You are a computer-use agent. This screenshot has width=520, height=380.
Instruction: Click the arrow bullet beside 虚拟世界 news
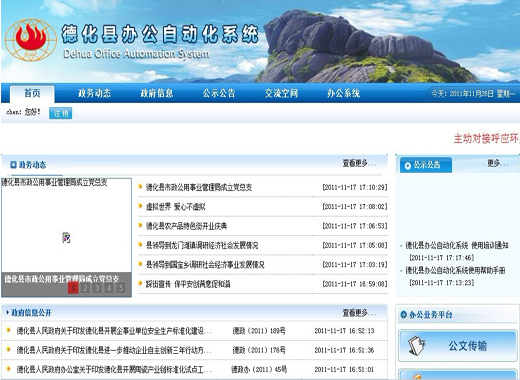pyautogui.click(x=140, y=206)
